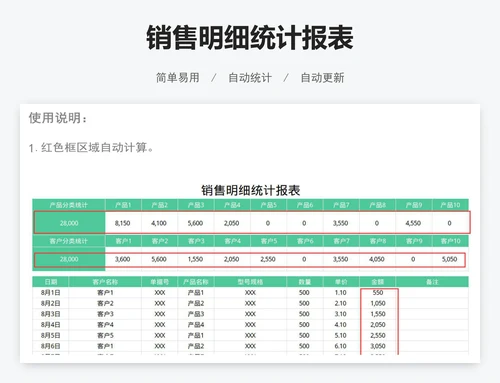Image resolution: width=500 pixels, height=383 pixels.
Task: Select the 产品2 column header
Action: [159, 205]
